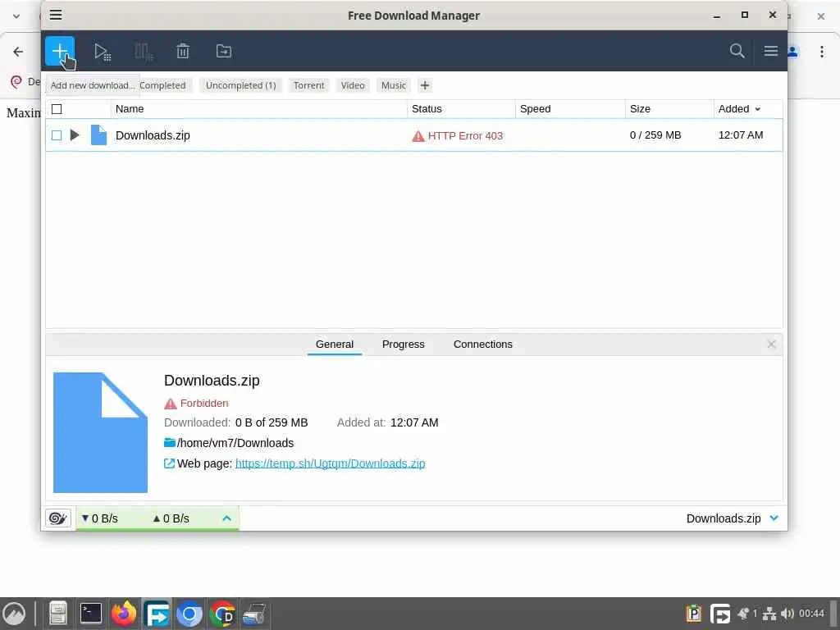Click the Free Download Manager taskbar icon
The width and height of the screenshot is (840, 630).
tap(157, 614)
